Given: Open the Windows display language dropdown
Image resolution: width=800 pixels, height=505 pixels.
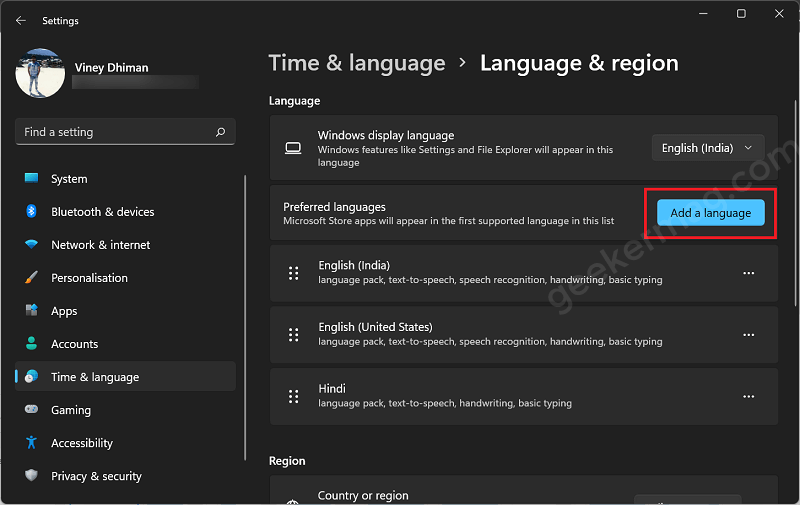Looking at the screenshot, I should point(708,148).
